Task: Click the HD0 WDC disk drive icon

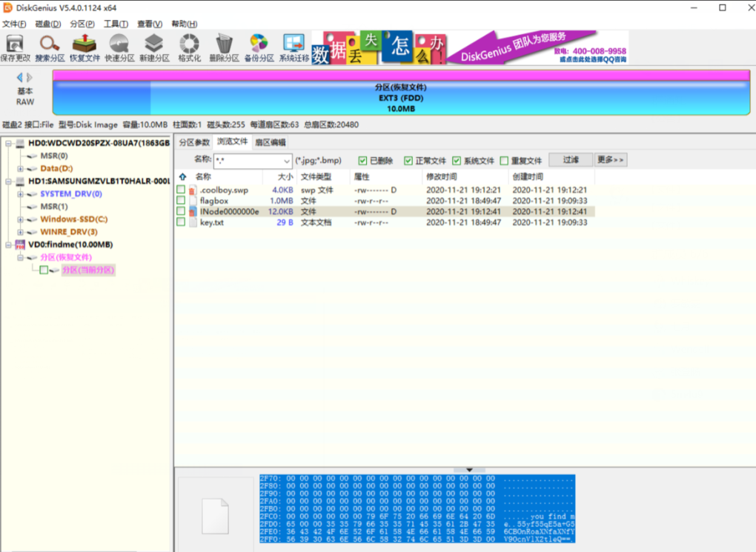Action: pyautogui.click(x=20, y=143)
